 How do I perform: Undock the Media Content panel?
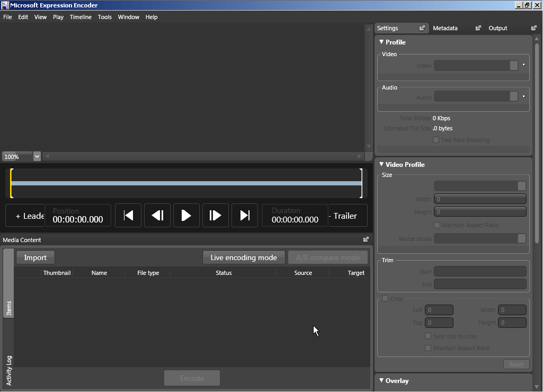pos(366,239)
